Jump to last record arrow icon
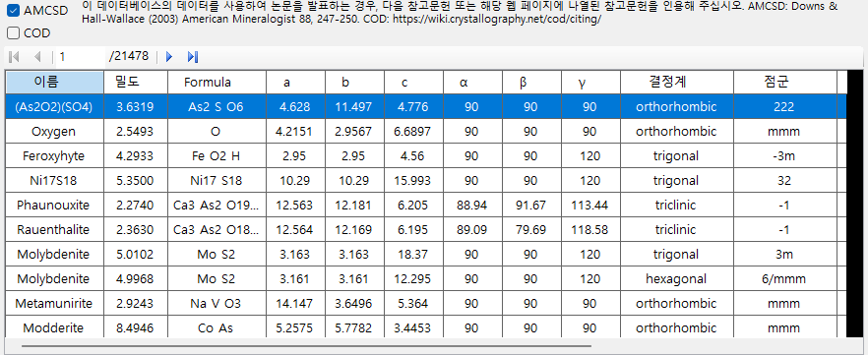Image resolution: width=868 pixels, height=355 pixels. 193,56
